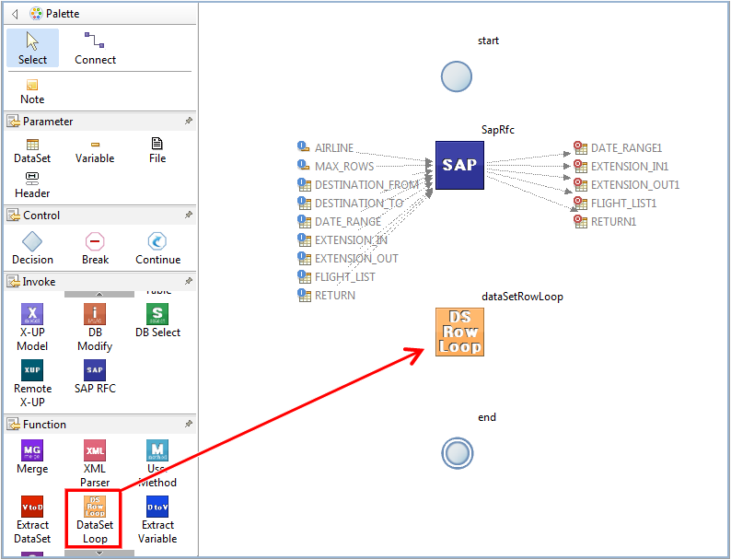This screenshot has width=731, height=560.
Task: Select the Remote X-UP invoke item
Action: (x=32, y=383)
